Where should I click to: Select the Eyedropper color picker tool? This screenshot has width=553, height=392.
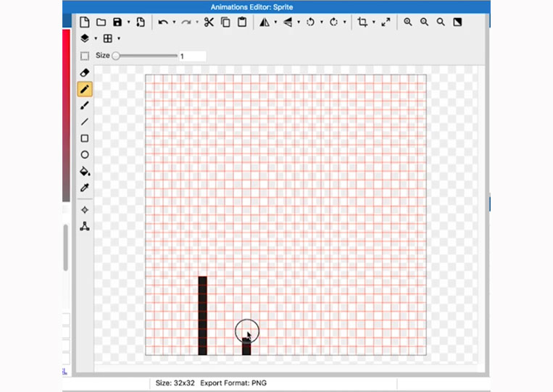85,188
